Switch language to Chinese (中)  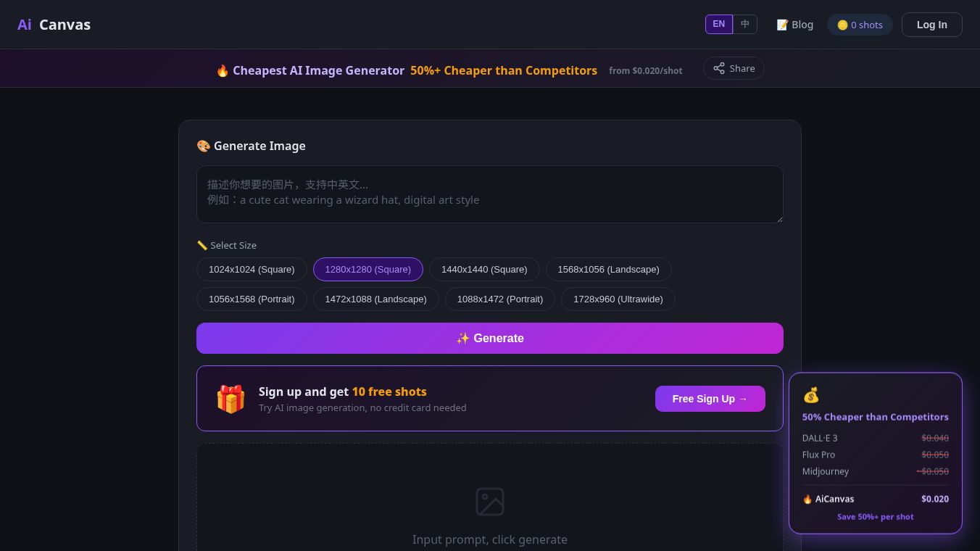pyautogui.click(x=745, y=24)
